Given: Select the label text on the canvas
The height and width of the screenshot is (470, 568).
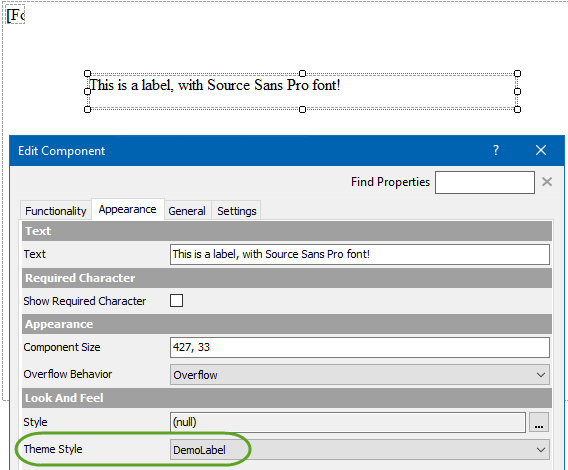Looking at the screenshot, I should (x=215, y=86).
